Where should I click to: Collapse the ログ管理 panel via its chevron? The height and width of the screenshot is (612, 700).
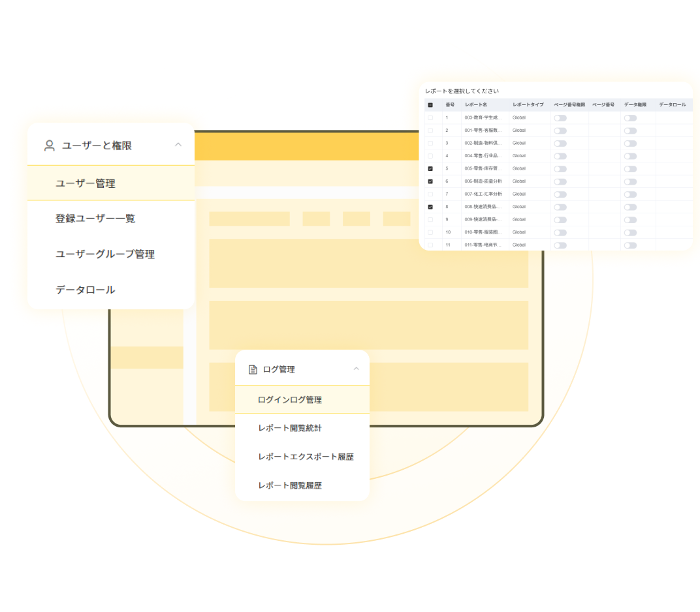pyautogui.click(x=357, y=369)
